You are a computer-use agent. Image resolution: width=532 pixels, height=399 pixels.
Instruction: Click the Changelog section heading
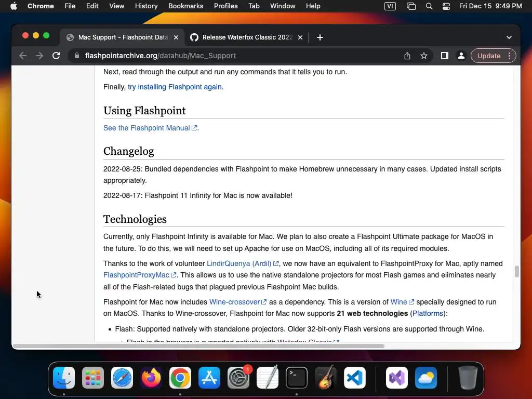(x=129, y=151)
